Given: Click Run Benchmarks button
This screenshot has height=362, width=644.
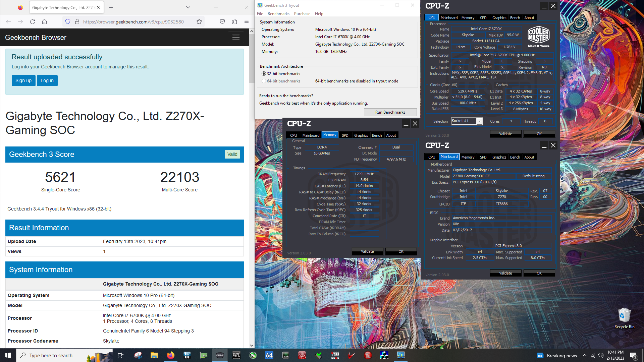Looking at the screenshot, I should coord(390,112).
